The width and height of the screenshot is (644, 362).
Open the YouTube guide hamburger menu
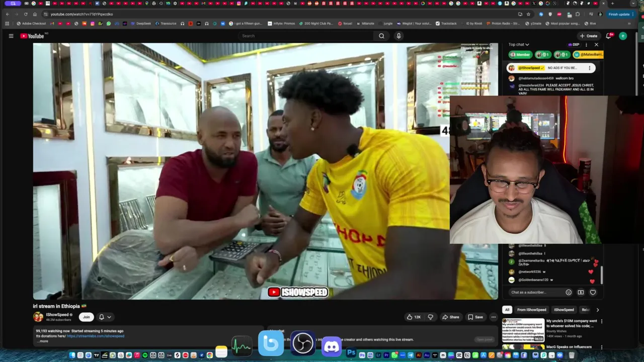11,36
